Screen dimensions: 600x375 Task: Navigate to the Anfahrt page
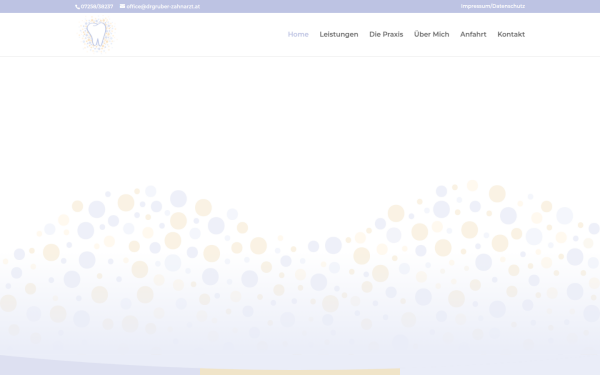click(x=473, y=34)
